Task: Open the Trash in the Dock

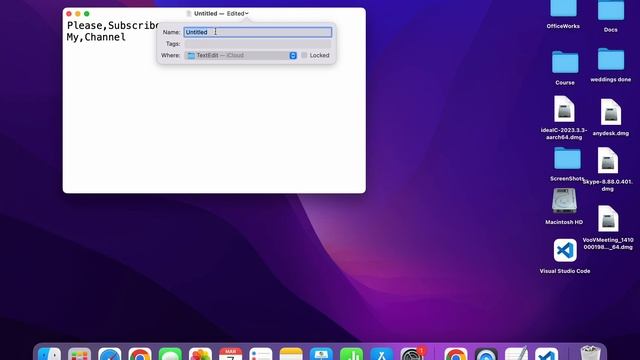Action: 590,353
